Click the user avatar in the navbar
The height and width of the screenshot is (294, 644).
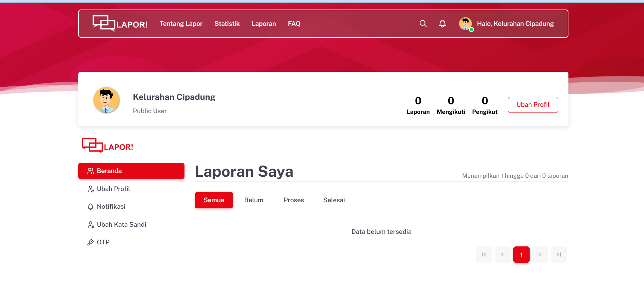[465, 24]
